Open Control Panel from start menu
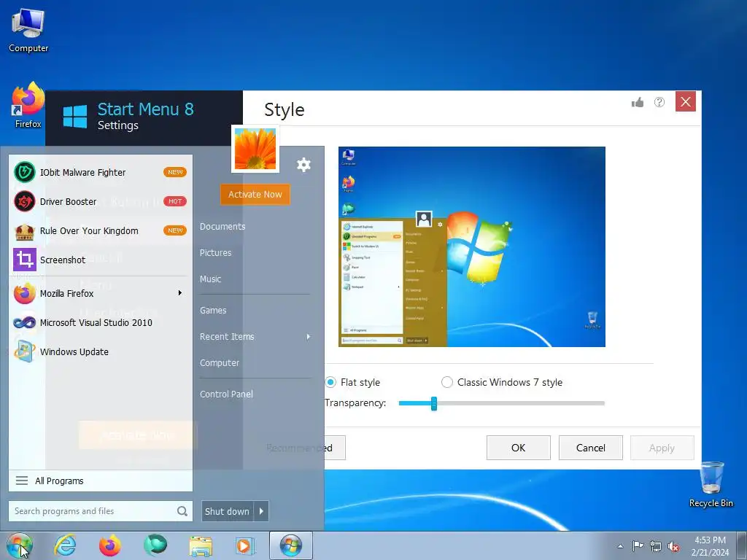Image resolution: width=747 pixels, height=560 pixels. coord(226,394)
